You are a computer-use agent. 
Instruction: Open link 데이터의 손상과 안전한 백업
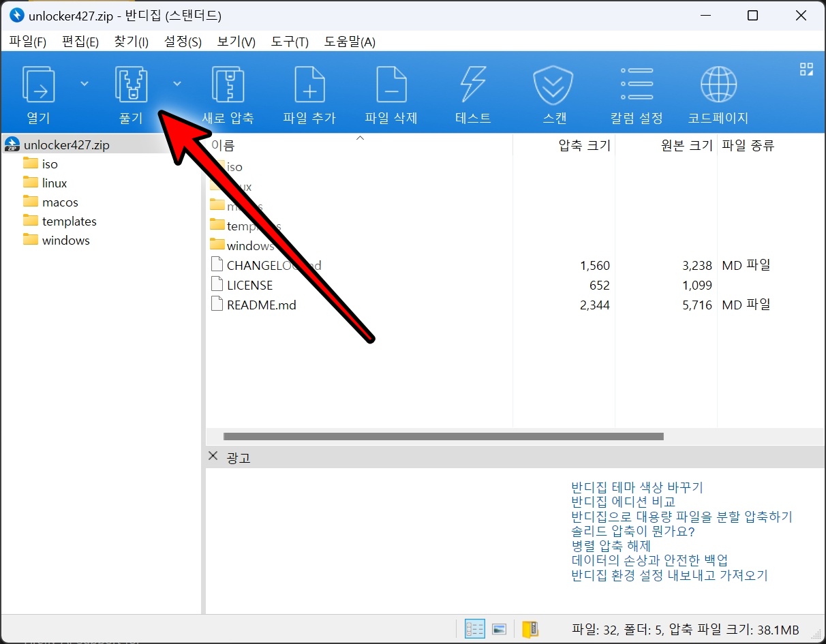coord(649,560)
